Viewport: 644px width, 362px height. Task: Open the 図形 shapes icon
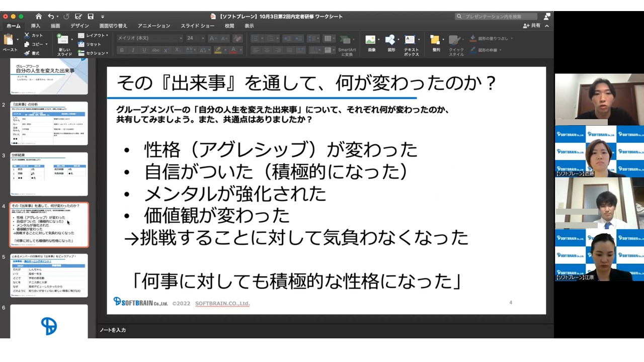[391, 43]
